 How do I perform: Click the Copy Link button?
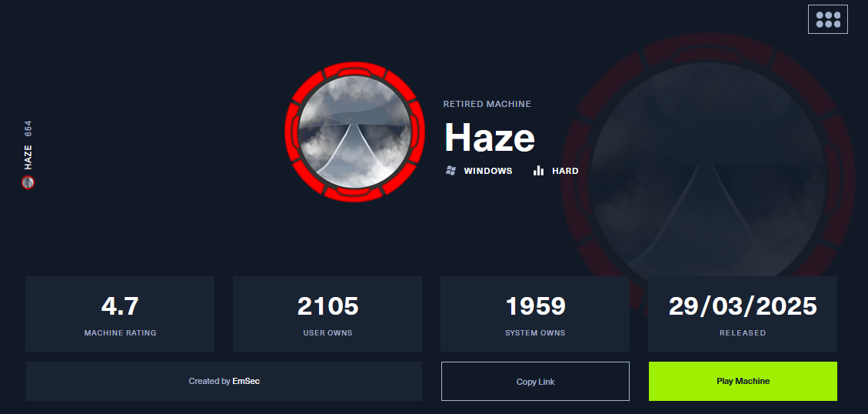click(x=535, y=382)
